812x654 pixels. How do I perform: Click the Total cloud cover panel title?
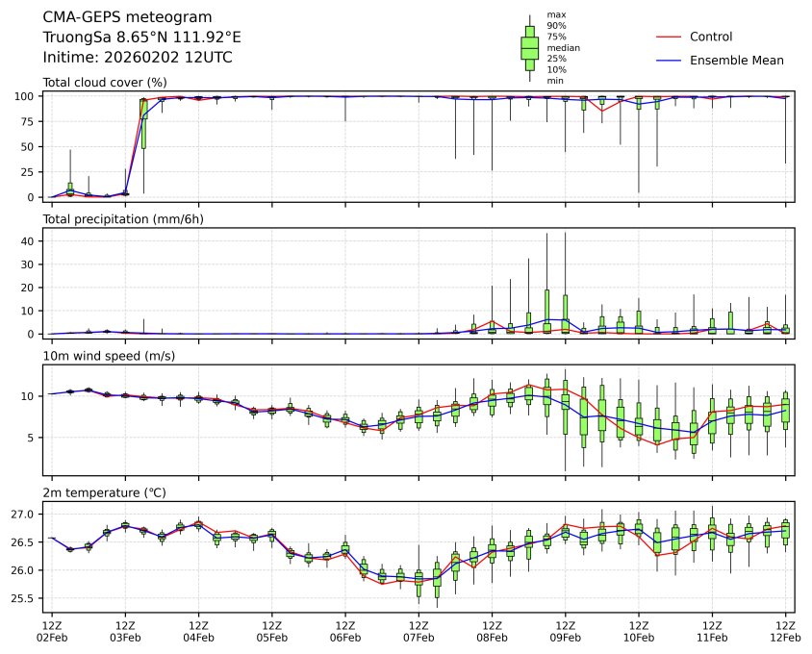pyautogui.click(x=105, y=82)
